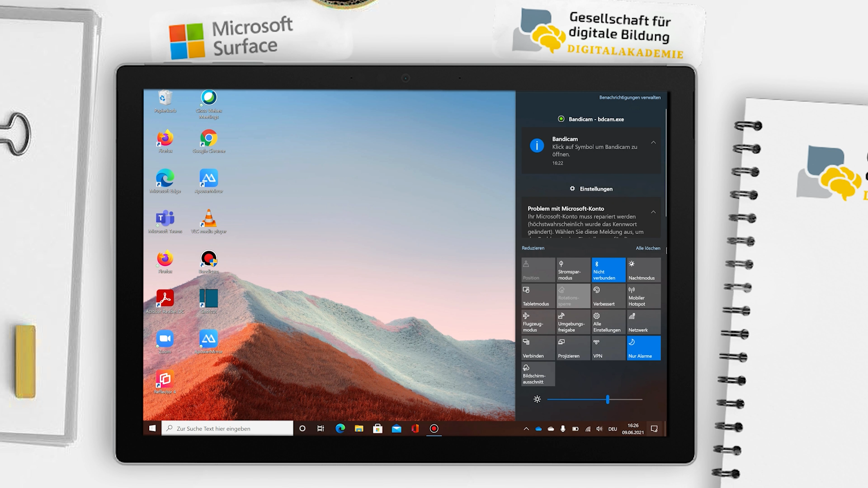Open the network Wi-Fi tray icon
Image resolution: width=868 pixels, height=488 pixels.
click(588, 429)
